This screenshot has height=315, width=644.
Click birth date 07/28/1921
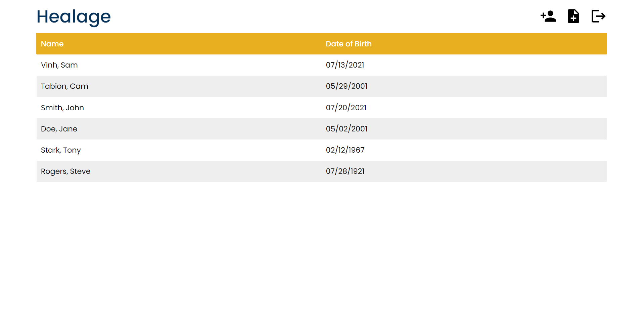click(x=345, y=171)
